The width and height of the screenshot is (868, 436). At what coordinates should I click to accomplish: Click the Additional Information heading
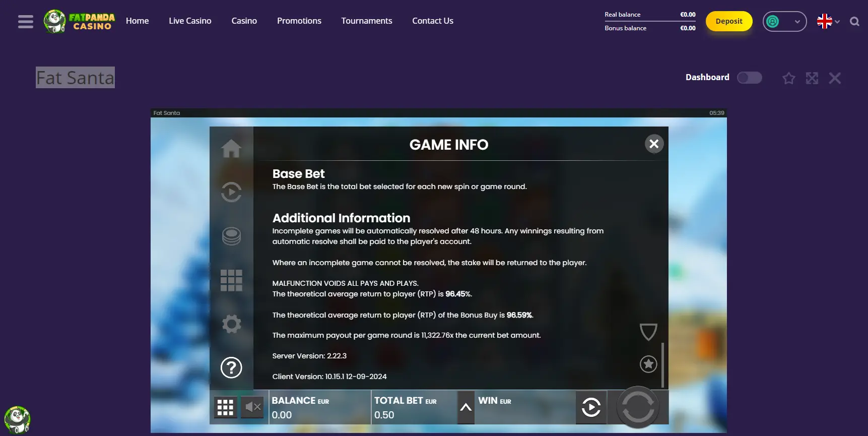[341, 218]
